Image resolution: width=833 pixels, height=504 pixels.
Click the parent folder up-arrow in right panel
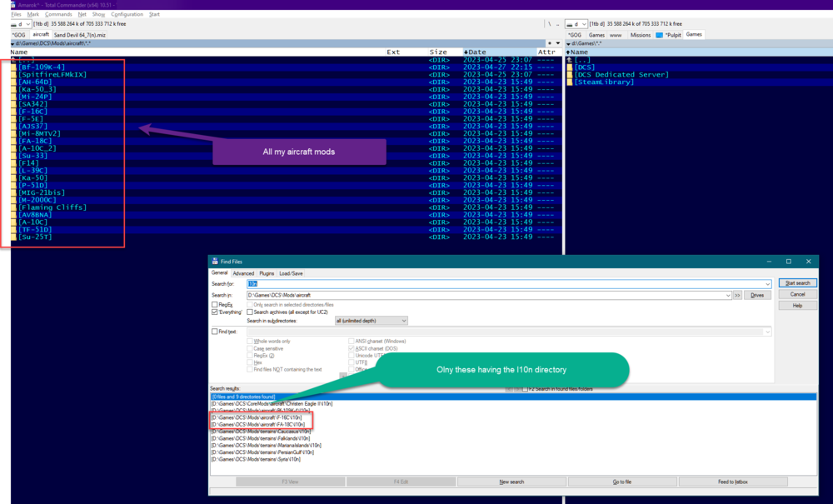tap(570, 59)
